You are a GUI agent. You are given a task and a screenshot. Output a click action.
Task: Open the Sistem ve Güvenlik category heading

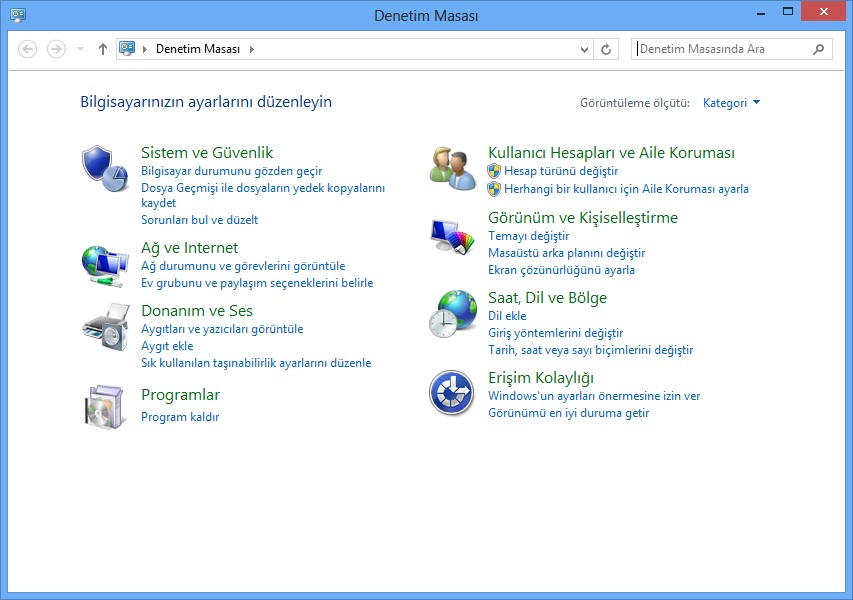(x=207, y=153)
